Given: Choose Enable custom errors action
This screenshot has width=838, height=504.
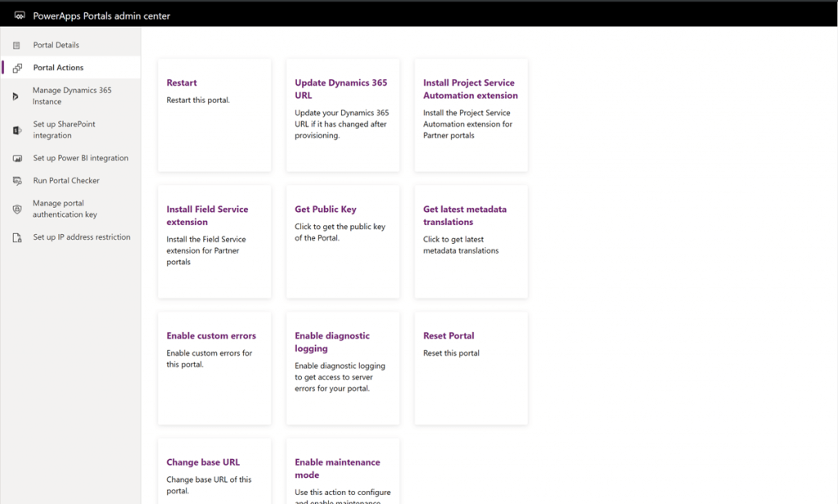Looking at the screenshot, I should pyautogui.click(x=214, y=367).
